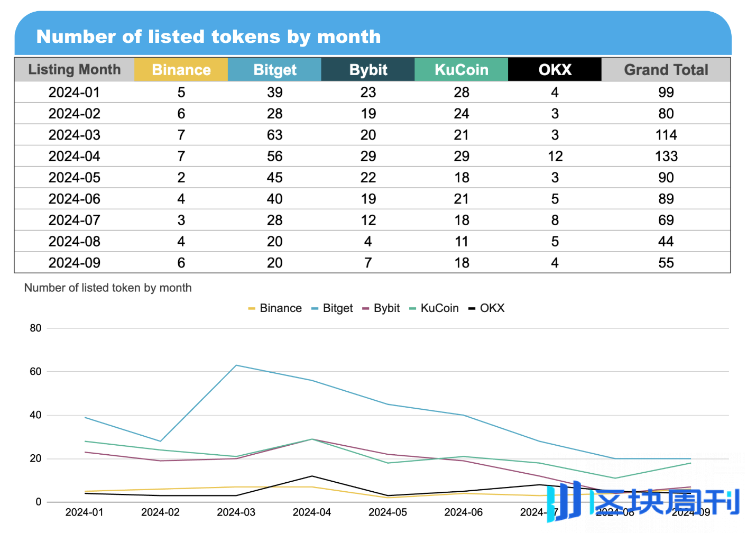Click the OKX legend entry
756x533 pixels.
(x=486, y=308)
